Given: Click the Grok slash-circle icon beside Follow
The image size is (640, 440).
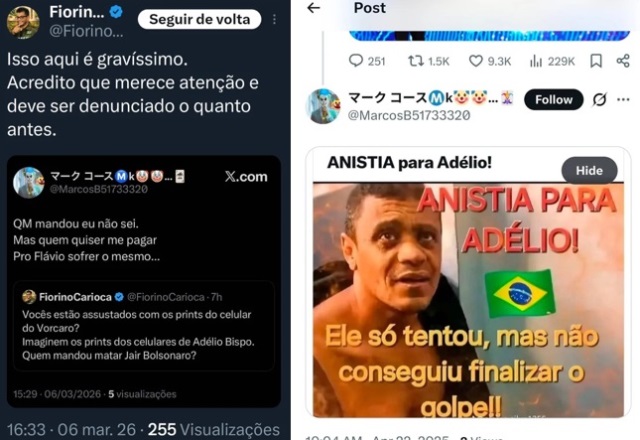Looking at the screenshot, I should [599, 99].
